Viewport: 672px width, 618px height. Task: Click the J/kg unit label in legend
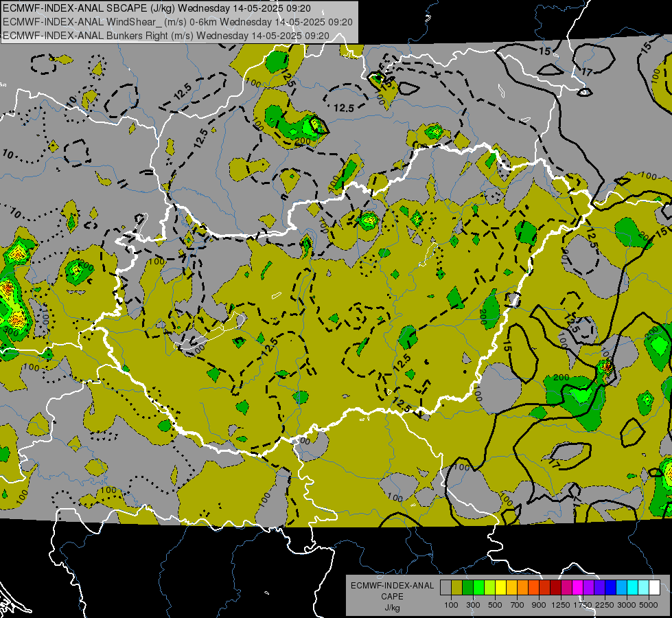392,608
